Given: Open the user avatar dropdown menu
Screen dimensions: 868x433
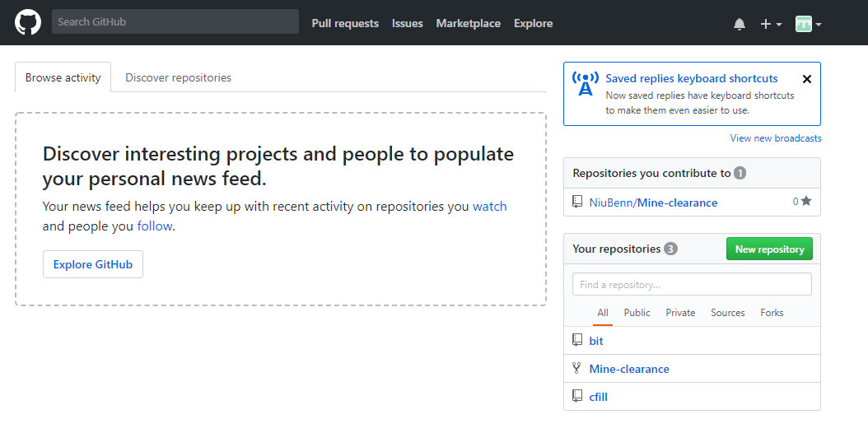Looking at the screenshot, I should 808,24.
